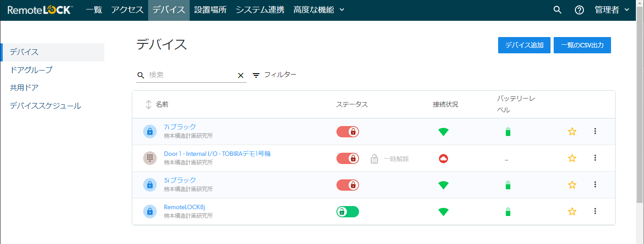Viewport: 644px width, 244px height.
Task: Click the ステータス column header
Action: 352,104
